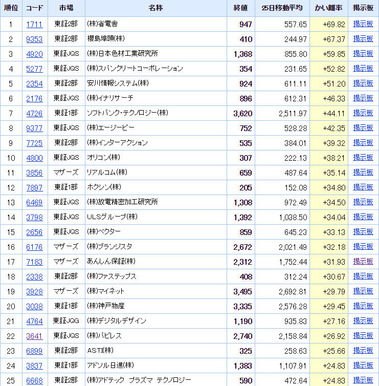The width and height of the screenshot is (379, 386).
Task: Open stock code 2338 link
Action: (x=34, y=277)
